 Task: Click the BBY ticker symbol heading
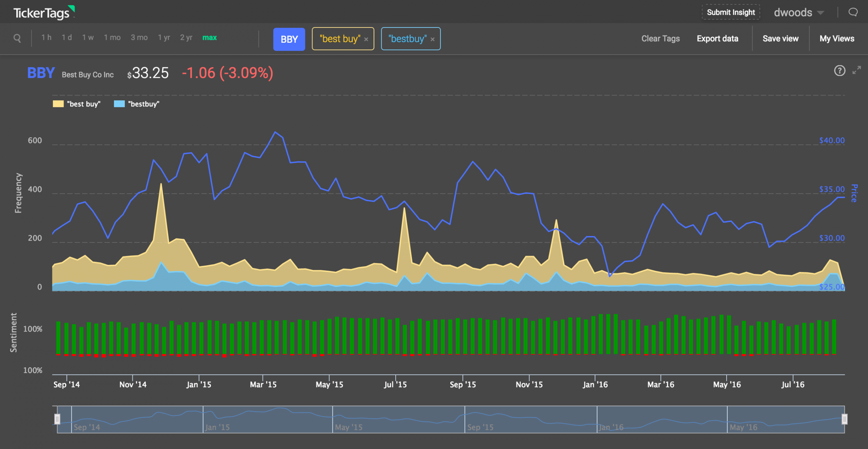click(41, 73)
